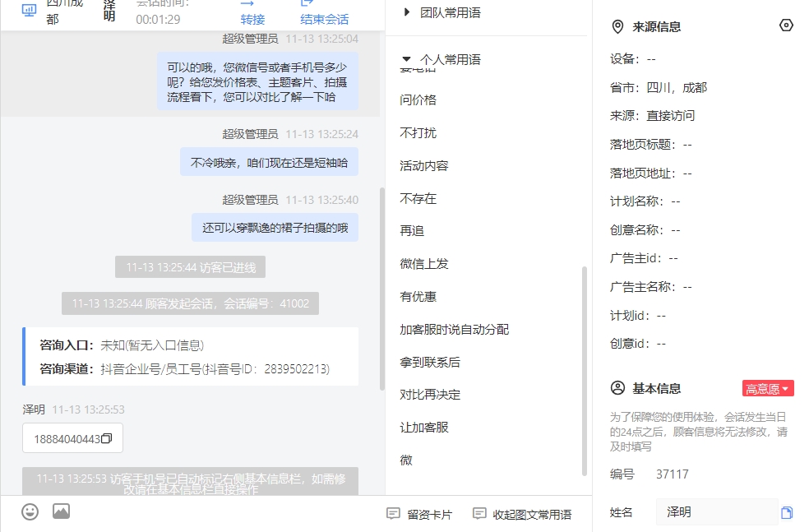Viewport: 809px width, 532px height.
Task: Select the 对比再决定 quick phrase
Action: pyautogui.click(x=430, y=395)
